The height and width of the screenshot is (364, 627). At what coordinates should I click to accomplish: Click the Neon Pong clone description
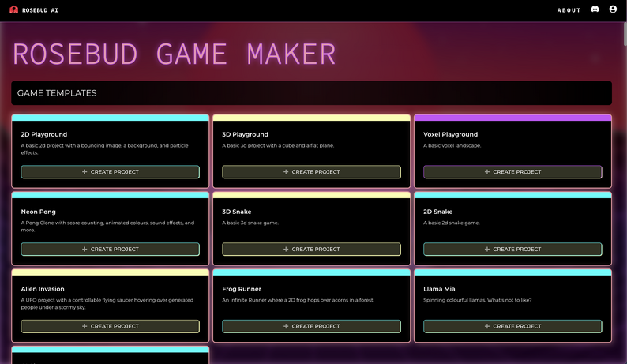pos(107,227)
